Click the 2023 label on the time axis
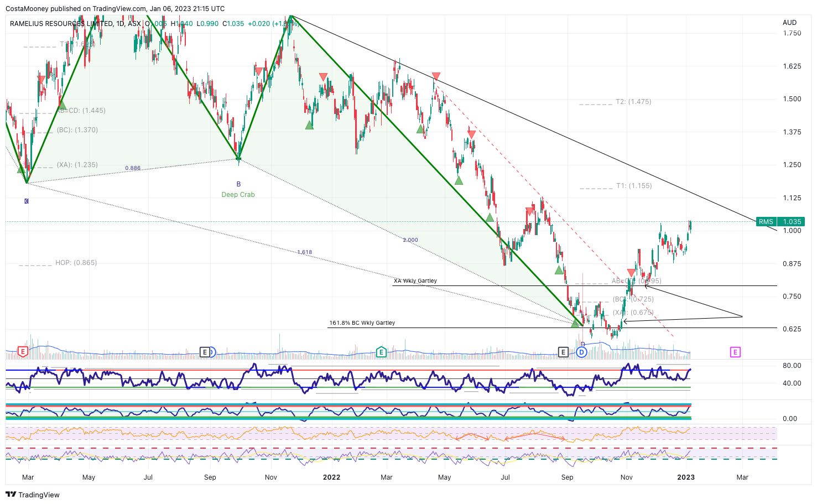Viewport: 817px width, 504px height. pos(686,477)
